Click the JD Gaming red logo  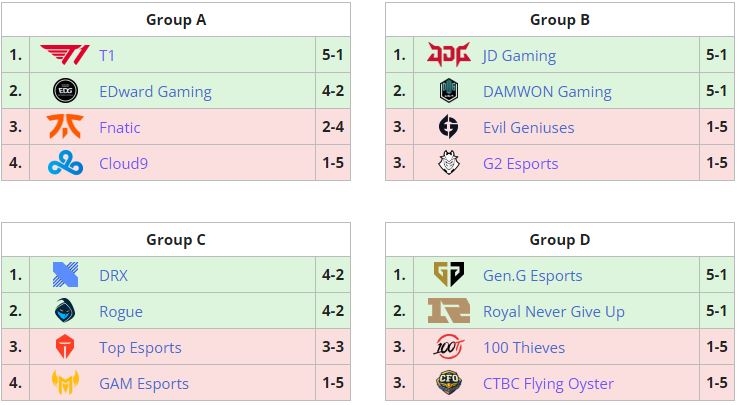[449, 55]
